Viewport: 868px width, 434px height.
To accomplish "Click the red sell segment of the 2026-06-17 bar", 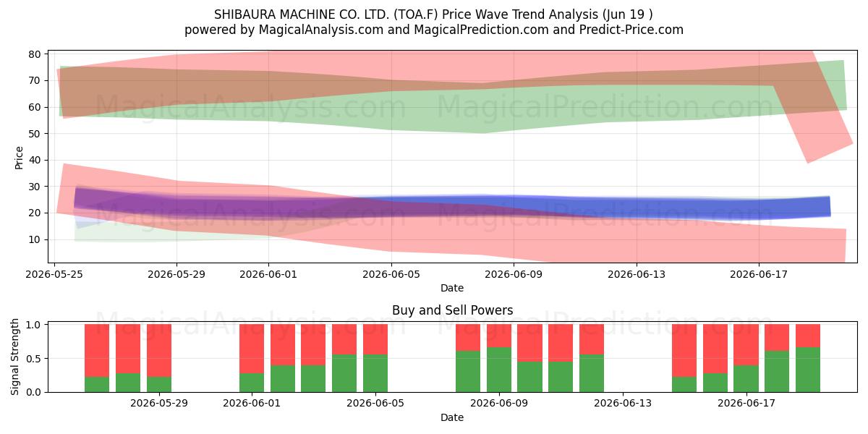I will pos(746,344).
